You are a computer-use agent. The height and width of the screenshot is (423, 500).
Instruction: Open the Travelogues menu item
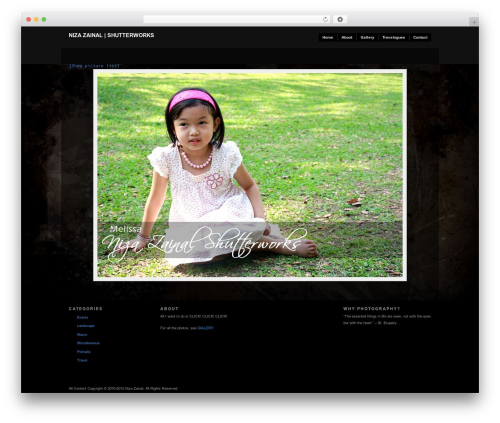coord(394,37)
